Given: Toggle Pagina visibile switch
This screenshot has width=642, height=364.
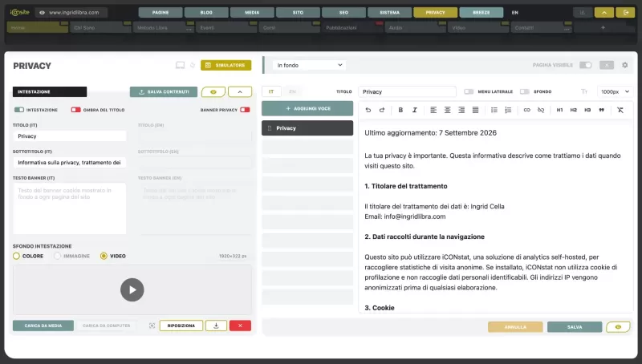Looking at the screenshot, I should click(586, 65).
